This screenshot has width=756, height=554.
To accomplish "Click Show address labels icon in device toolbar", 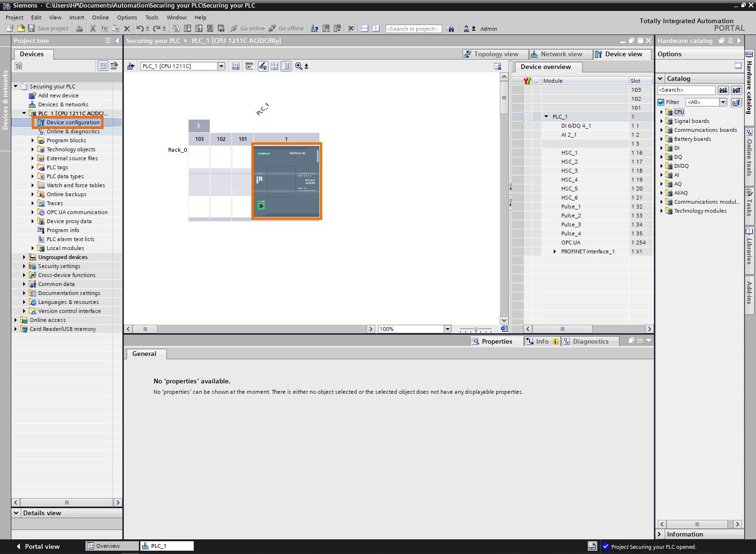I will (236, 66).
